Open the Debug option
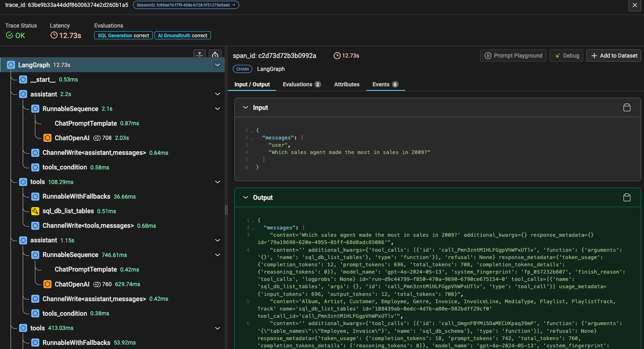This screenshot has height=349, width=644. pos(566,56)
